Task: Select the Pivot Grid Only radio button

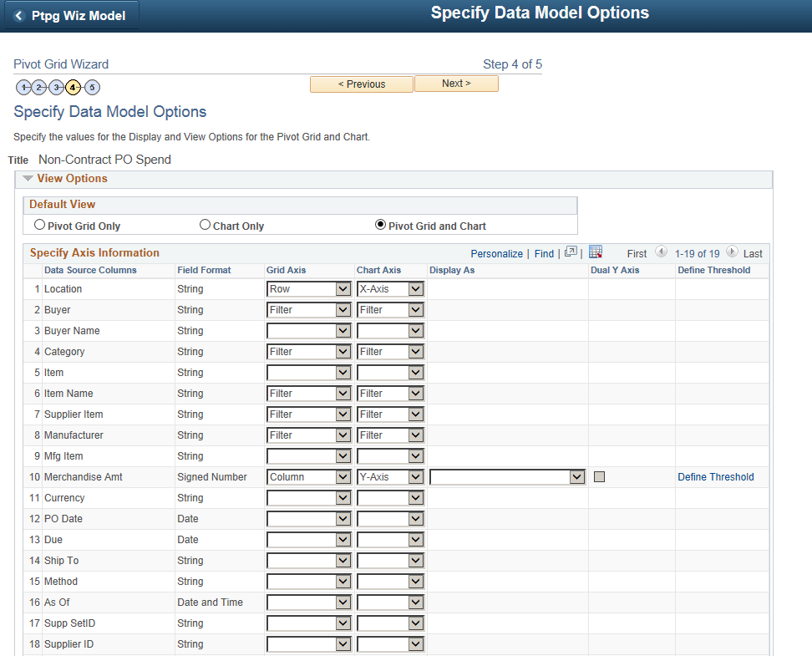Action: (x=39, y=225)
